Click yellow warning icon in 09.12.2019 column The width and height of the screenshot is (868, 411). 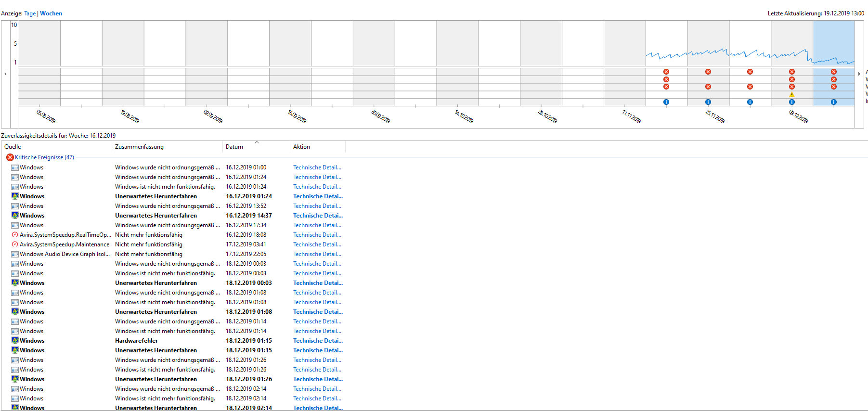[792, 94]
